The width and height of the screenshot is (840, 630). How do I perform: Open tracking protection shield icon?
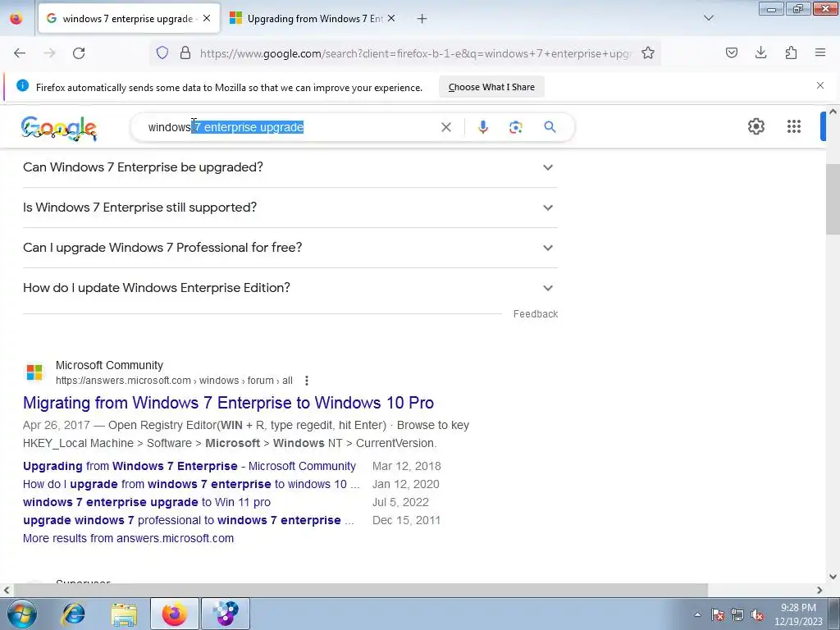162,52
